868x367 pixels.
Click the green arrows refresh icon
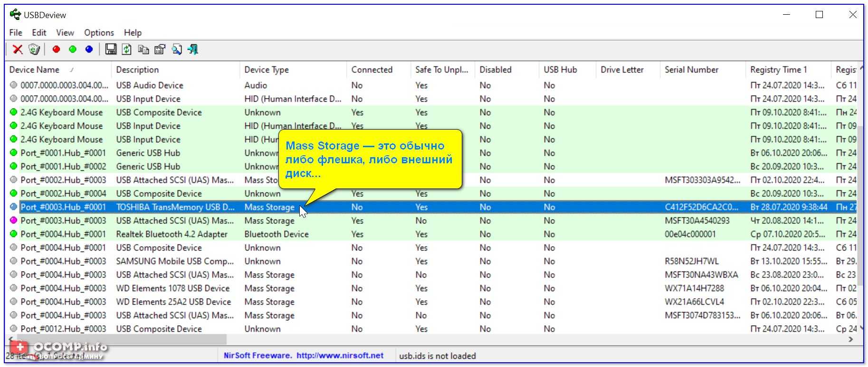click(127, 49)
